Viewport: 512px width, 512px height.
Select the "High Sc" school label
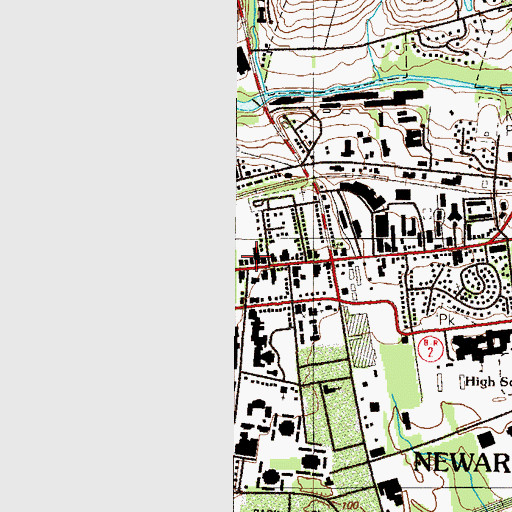488,381
